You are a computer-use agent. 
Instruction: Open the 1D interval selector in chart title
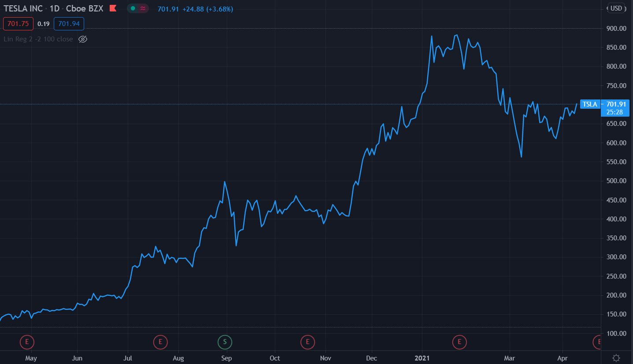56,8
